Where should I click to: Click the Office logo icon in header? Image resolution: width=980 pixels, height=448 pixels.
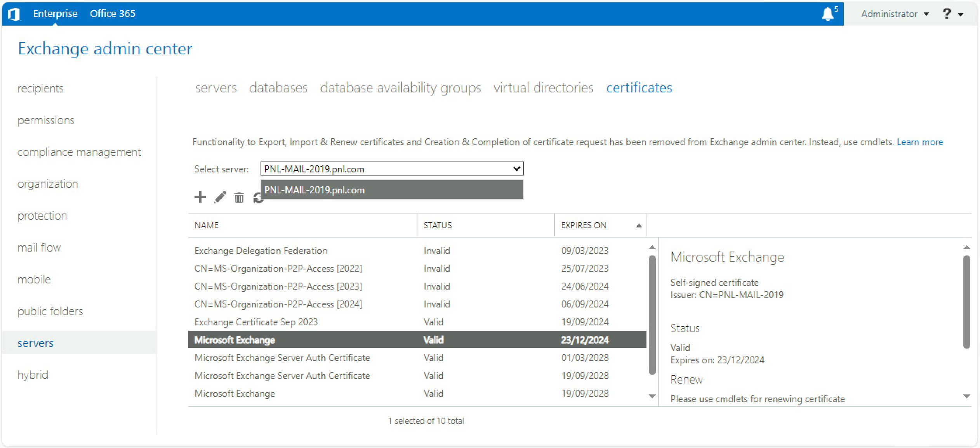point(14,14)
